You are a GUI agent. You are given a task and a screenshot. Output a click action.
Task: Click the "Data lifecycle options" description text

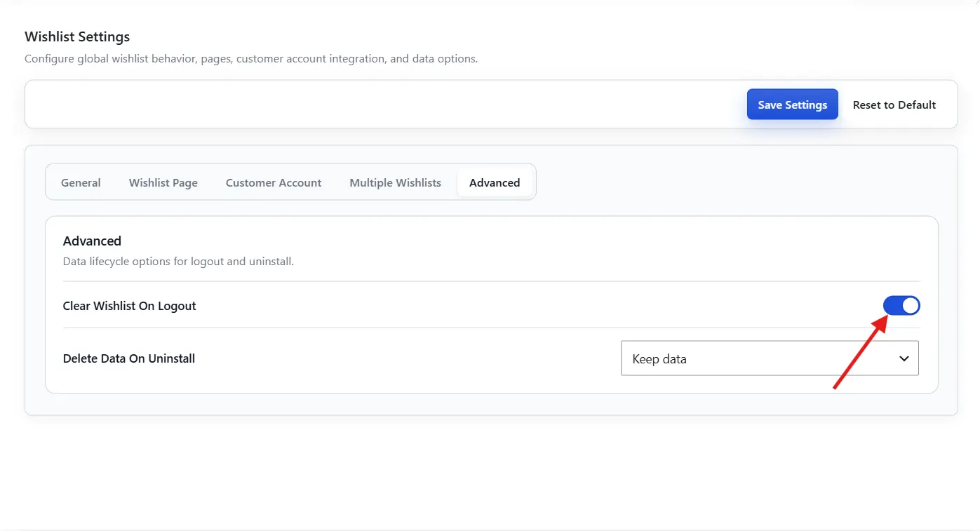178,262
